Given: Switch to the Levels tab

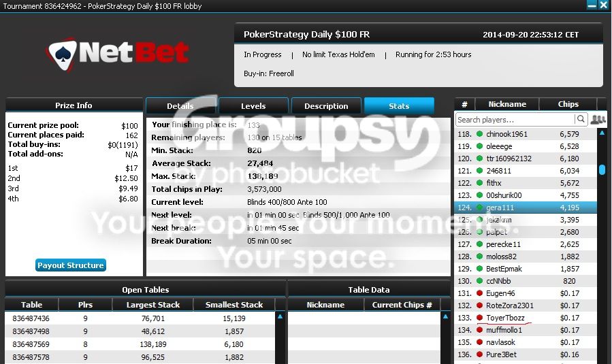Looking at the screenshot, I should point(253,106).
